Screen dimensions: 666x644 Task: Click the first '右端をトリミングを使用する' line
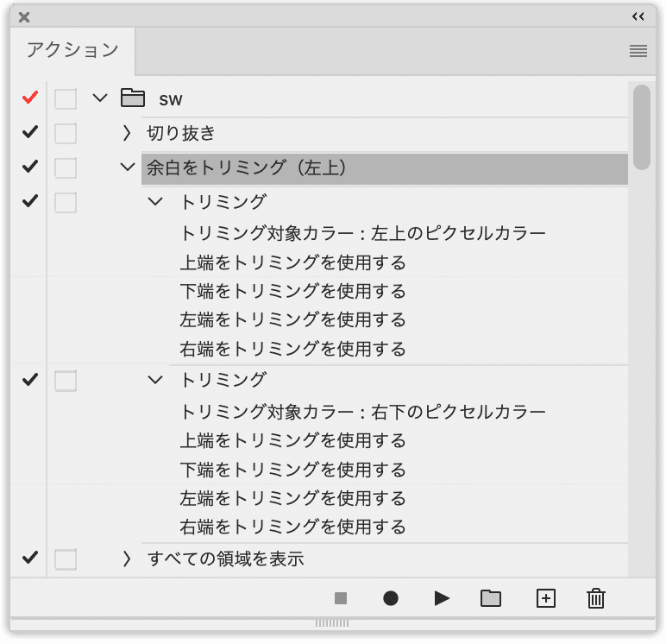[x=292, y=349]
